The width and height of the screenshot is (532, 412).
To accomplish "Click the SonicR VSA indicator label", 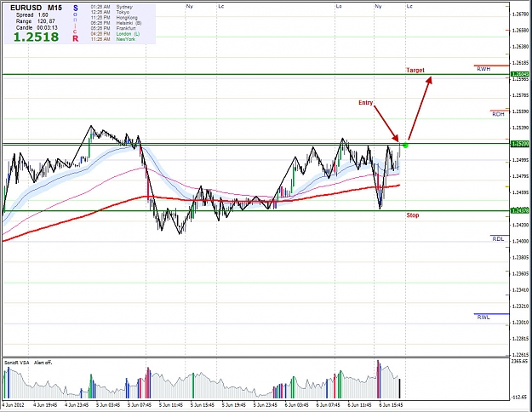I will (17, 363).
